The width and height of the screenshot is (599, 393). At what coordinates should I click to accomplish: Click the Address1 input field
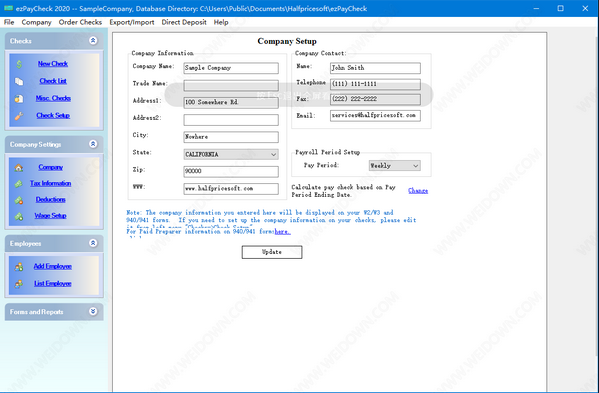(231, 102)
